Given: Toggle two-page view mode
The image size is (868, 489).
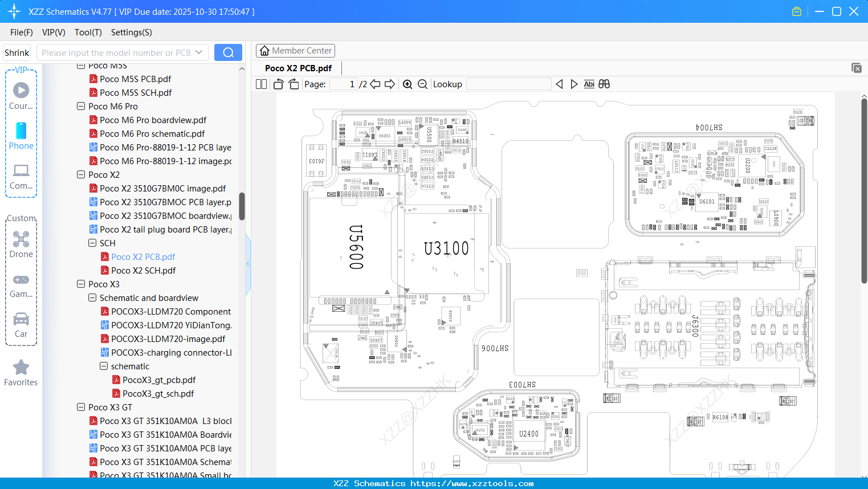Looking at the screenshot, I should point(260,84).
